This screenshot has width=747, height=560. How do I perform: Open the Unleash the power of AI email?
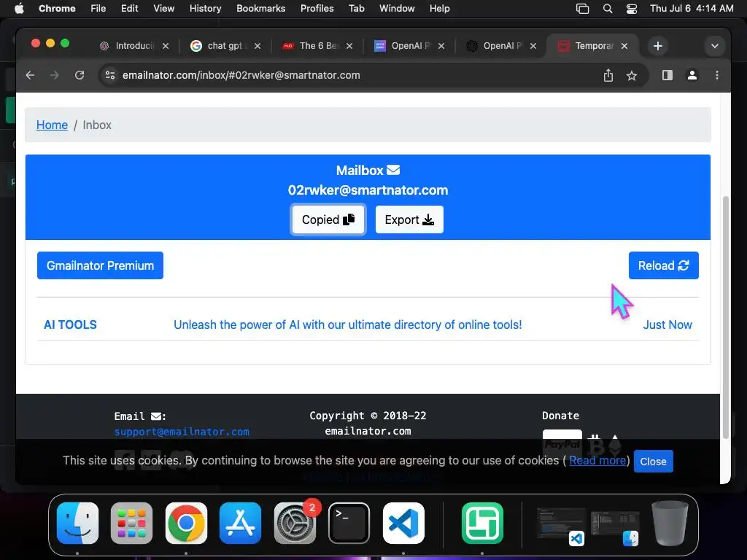[x=348, y=324]
